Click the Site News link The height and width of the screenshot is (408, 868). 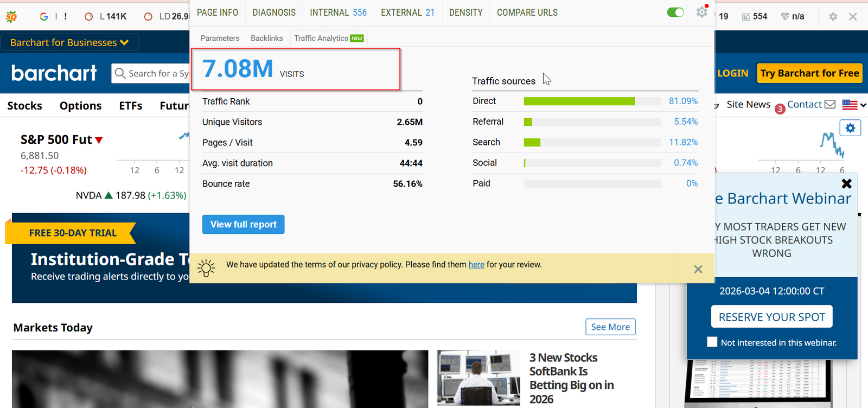(748, 104)
